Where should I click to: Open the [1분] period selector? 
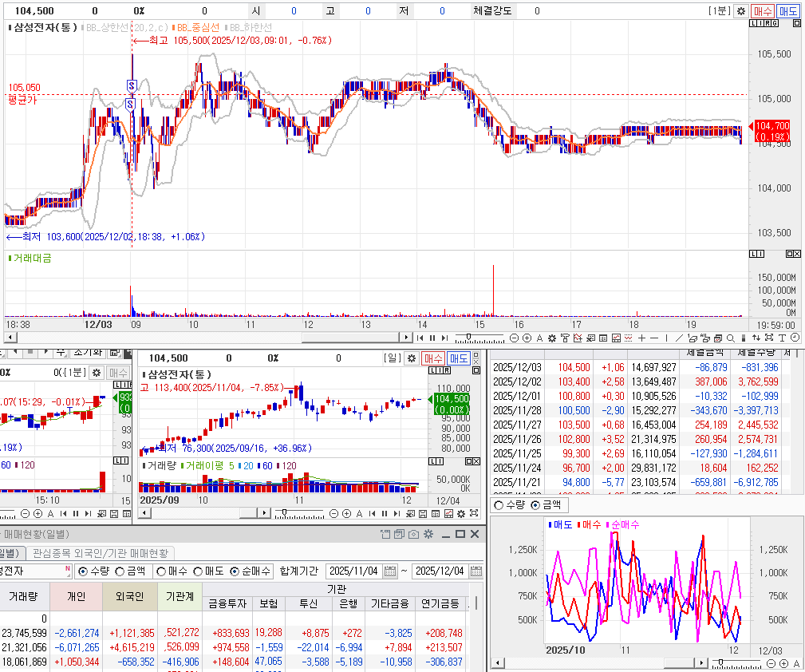point(720,11)
